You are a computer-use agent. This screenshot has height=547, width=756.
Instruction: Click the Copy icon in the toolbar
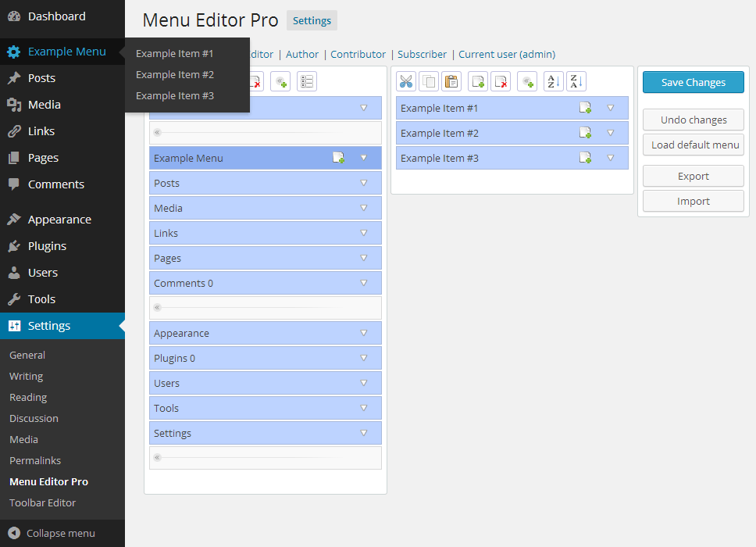point(430,81)
